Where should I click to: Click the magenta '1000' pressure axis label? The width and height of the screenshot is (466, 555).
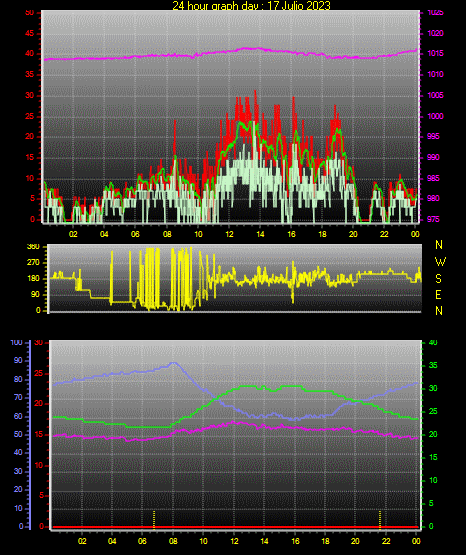tap(435, 116)
